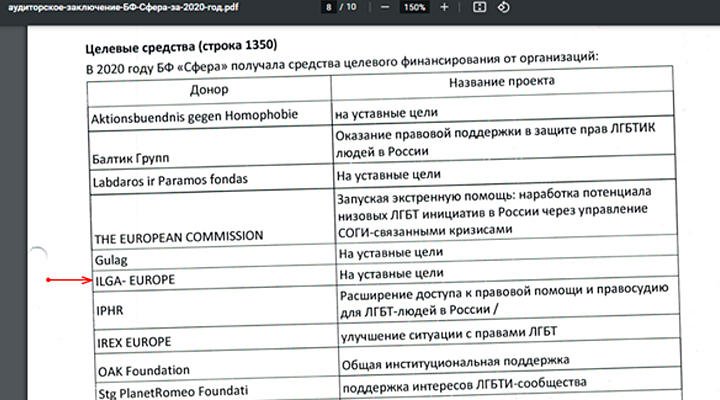Click 'Оказание правовой поддержки' project text

click(495, 141)
